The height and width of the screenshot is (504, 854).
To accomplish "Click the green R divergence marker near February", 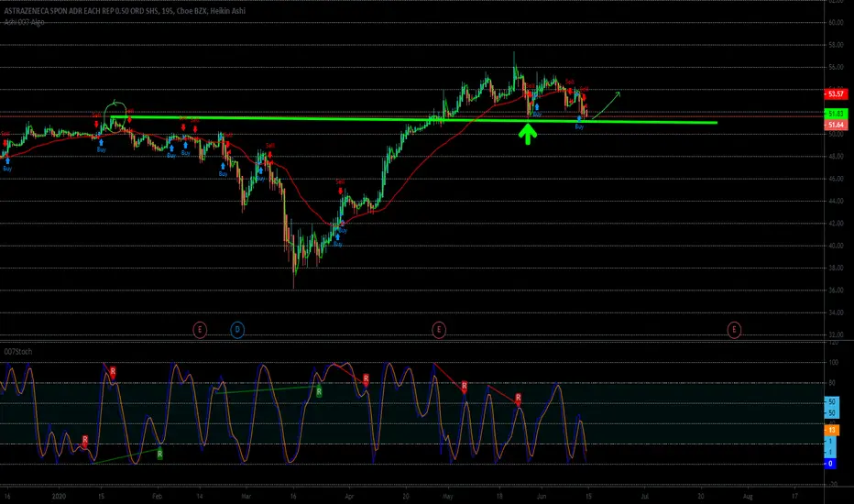I will 159,454.
